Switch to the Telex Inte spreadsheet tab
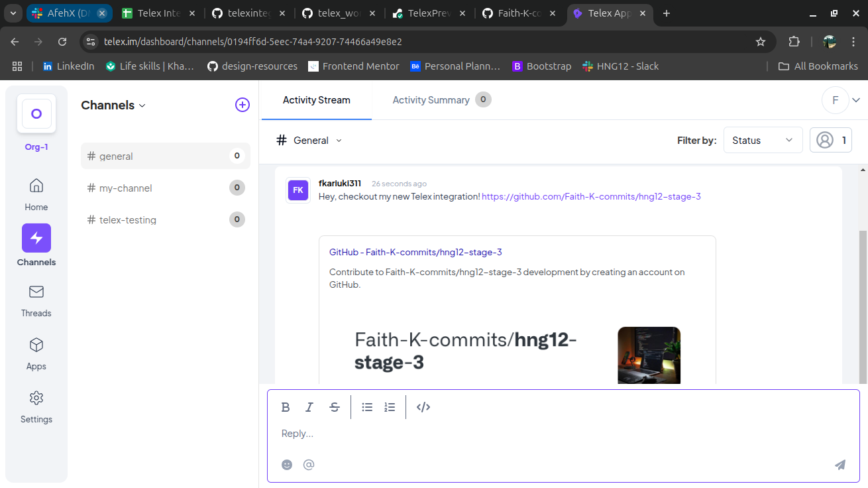This screenshot has width=868, height=488. pyautogui.click(x=160, y=13)
